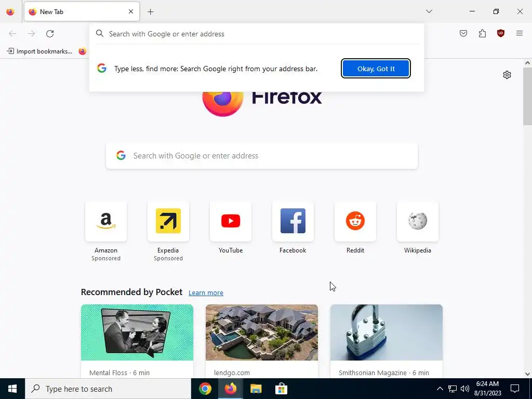Open the network tray icon

coord(453,389)
